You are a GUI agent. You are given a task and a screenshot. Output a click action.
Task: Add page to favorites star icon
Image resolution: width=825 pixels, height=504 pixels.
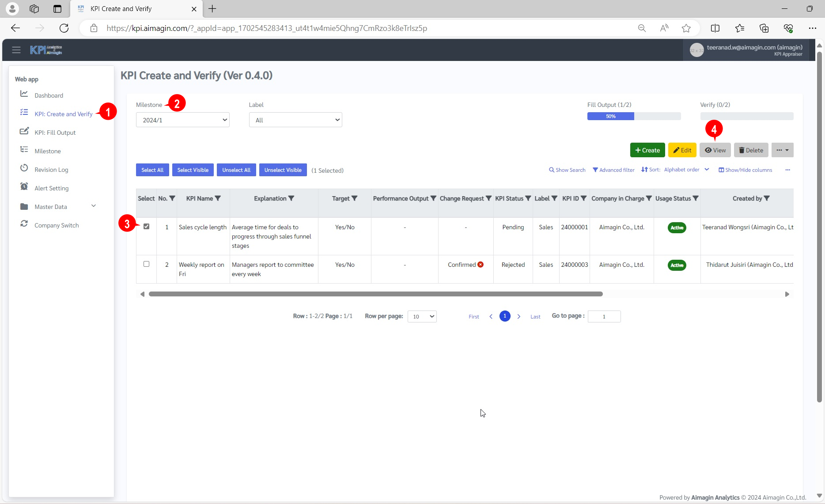point(686,28)
